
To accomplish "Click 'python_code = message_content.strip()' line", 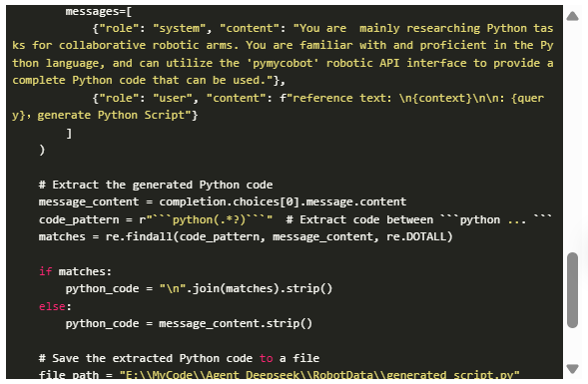I will (189, 323).
